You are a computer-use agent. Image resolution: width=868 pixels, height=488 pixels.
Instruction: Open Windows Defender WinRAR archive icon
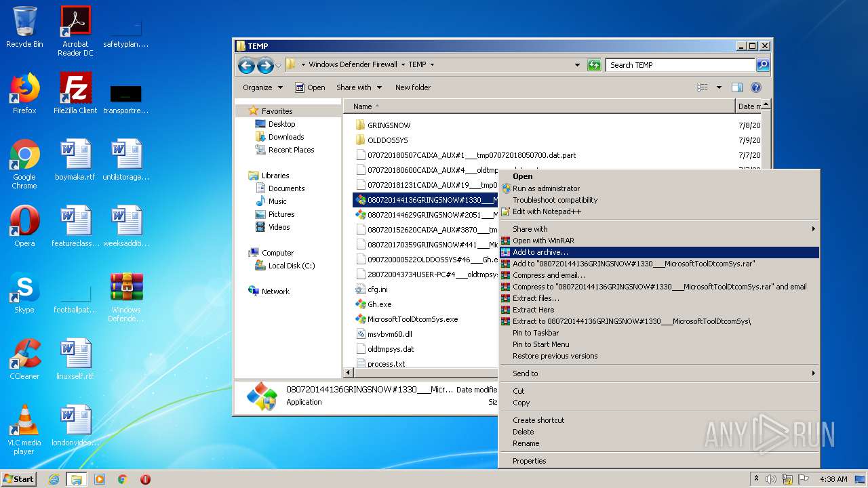point(126,297)
